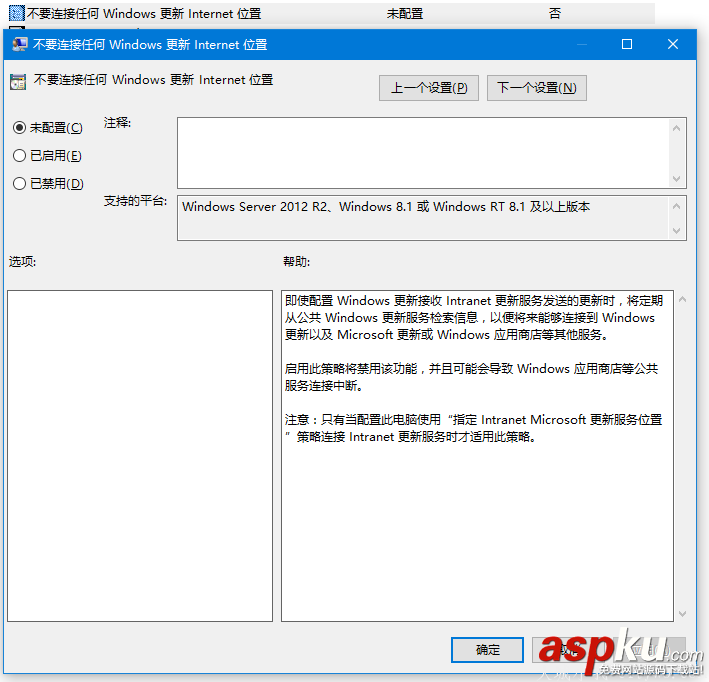Screen dimensions: 709x682
Task: Maximize the policy dialog window
Action: click(x=627, y=44)
